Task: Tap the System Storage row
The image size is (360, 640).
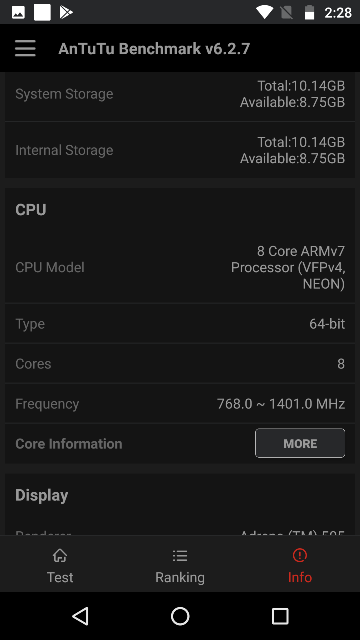Action: coord(180,94)
